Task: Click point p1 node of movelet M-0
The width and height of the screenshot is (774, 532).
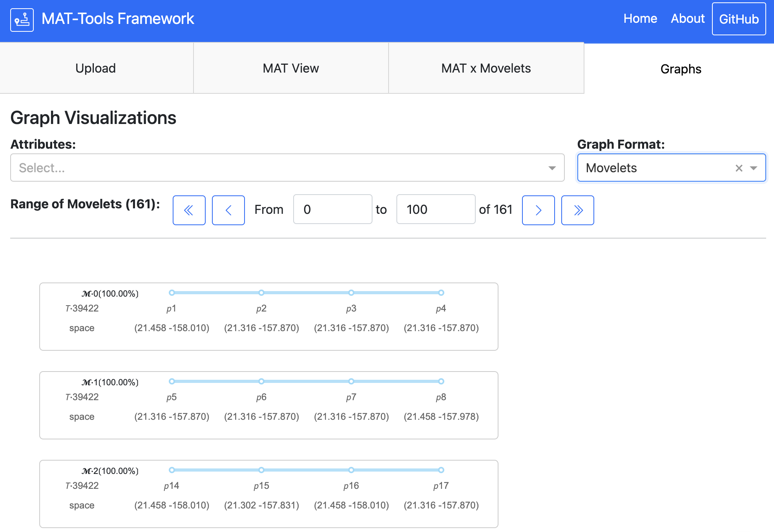Action: [172, 293]
